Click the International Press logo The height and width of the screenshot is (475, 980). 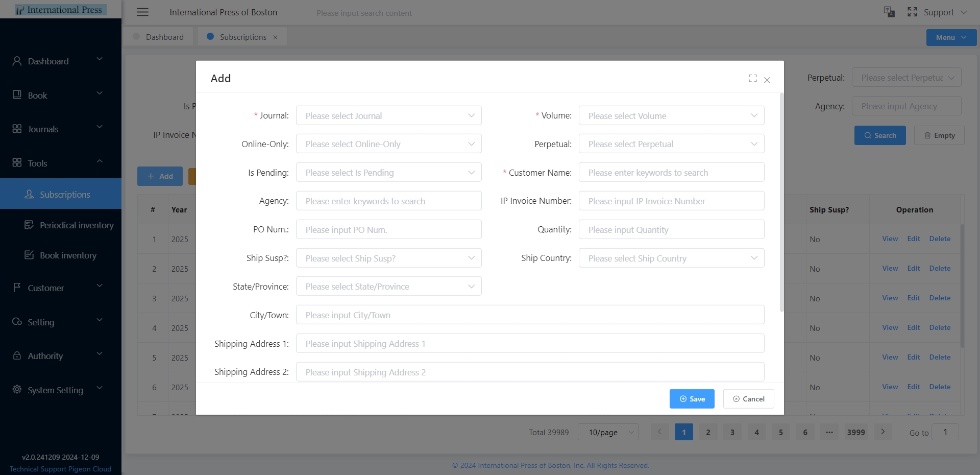(60, 10)
